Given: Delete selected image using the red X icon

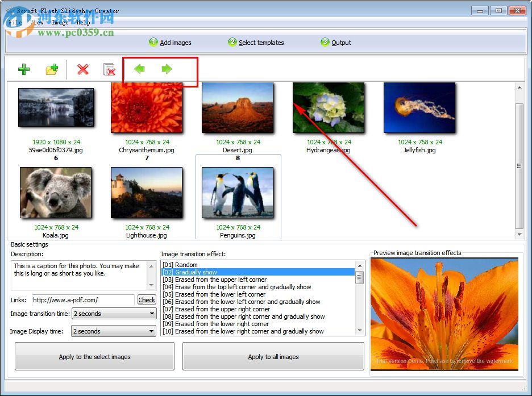Looking at the screenshot, I should point(82,69).
